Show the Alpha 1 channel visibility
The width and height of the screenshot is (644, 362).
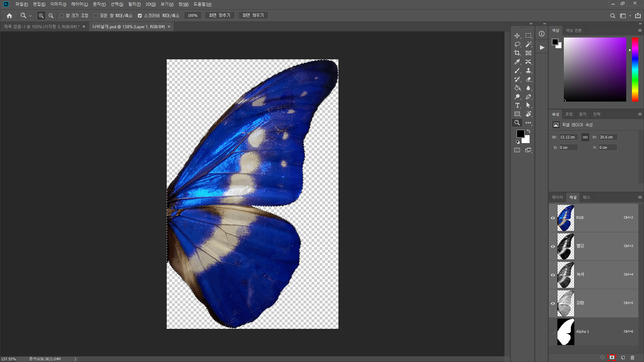coord(553,332)
